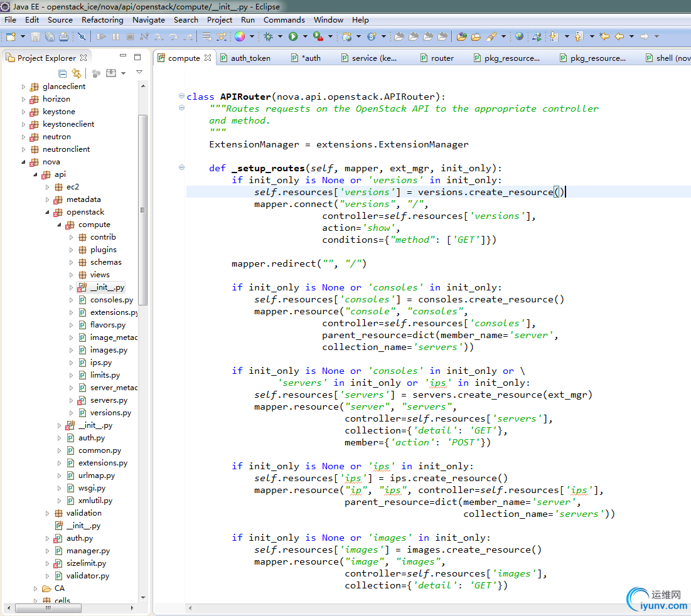Open the Refactoring menu
The image size is (691, 616).
[102, 20]
